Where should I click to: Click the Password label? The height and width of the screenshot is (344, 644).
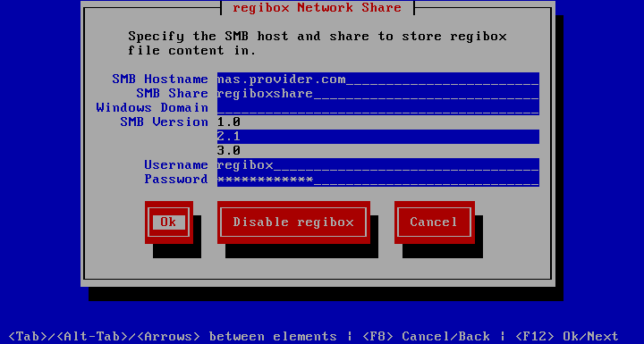click(x=176, y=180)
